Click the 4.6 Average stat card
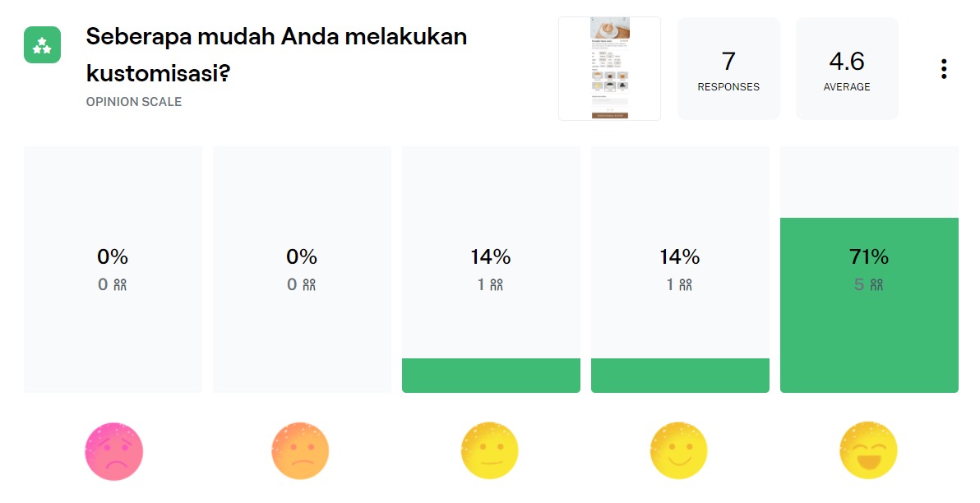The height and width of the screenshot is (503, 980). click(x=847, y=69)
